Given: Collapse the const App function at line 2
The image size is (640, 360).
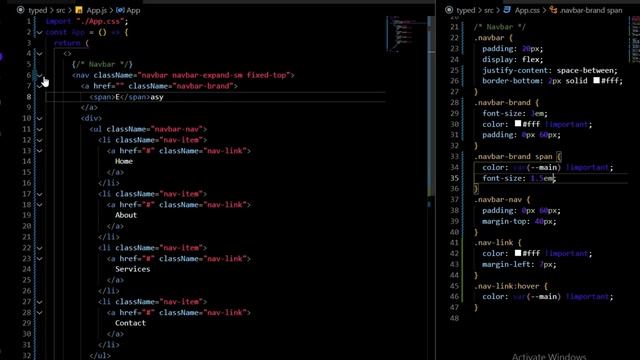Looking at the screenshot, I should click(40, 32).
